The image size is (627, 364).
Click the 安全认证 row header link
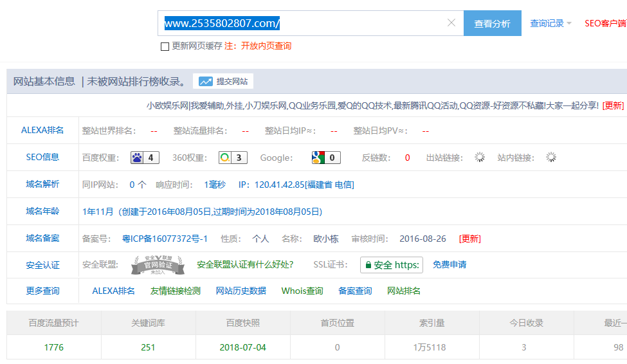tap(42, 265)
